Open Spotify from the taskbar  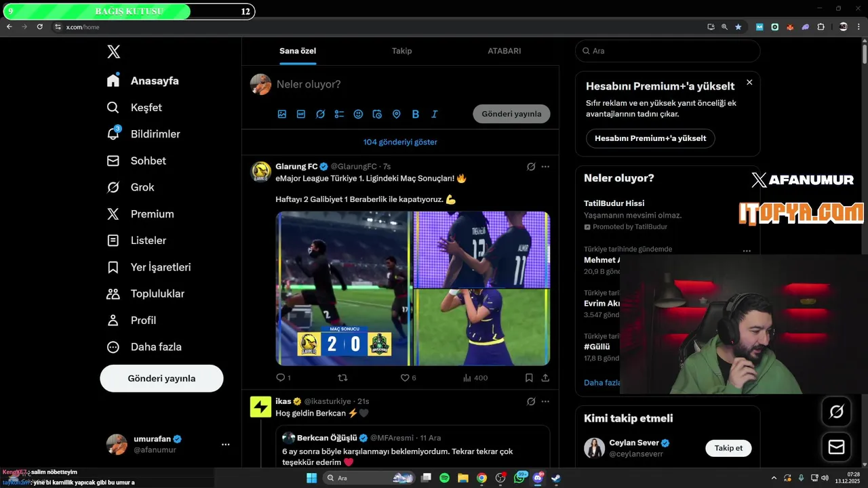[x=445, y=478]
